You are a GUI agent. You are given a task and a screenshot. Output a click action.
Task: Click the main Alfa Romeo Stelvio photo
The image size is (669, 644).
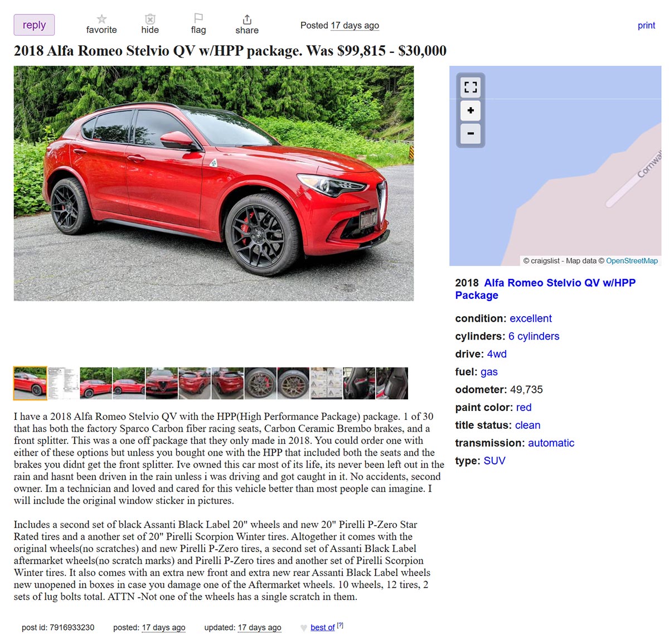[x=214, y=183]
